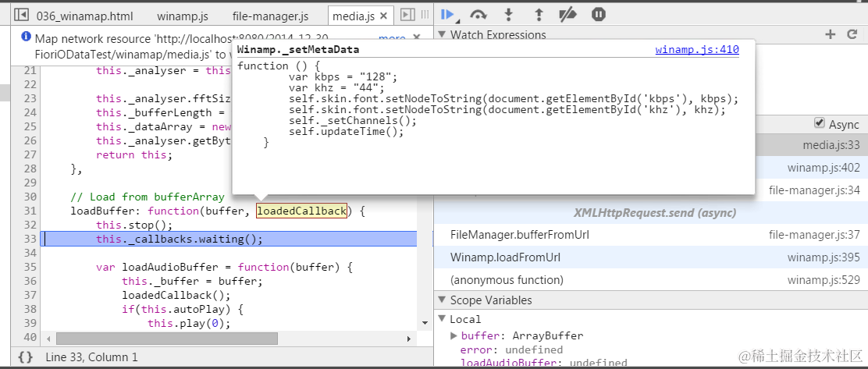Screen dimensions: 868x369
Task: Click line number 39 in the gutter
Action: [x=30, y=323]
